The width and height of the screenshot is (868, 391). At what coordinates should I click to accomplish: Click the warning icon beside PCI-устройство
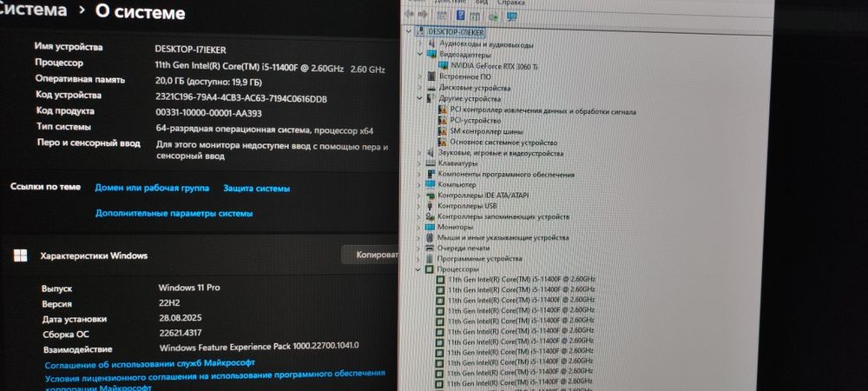click(x=443, y=120)
